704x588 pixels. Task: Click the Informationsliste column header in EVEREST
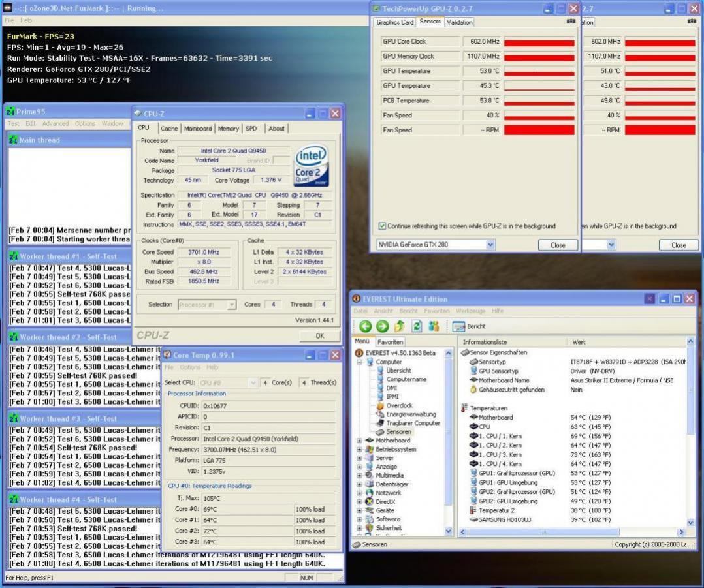point(513,342)
